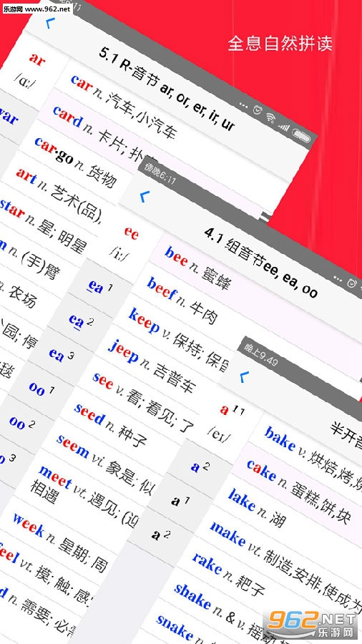Select the 'oo 1' sound tab
The height and width of the screenshot is (644, 362).
[41, 388]
